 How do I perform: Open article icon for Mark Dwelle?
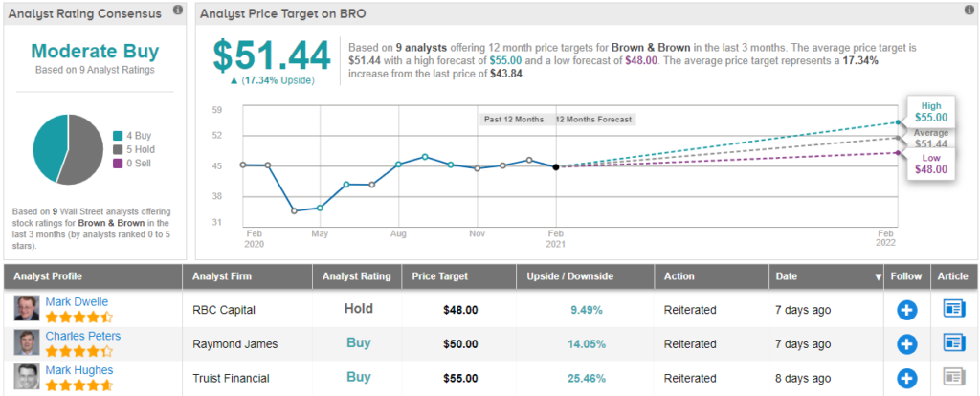(954, 309)
